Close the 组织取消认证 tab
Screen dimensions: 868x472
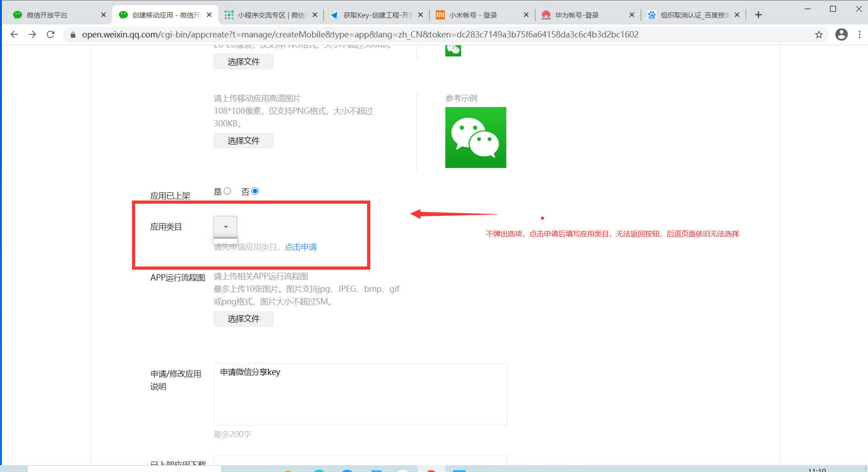coord(737,15)
